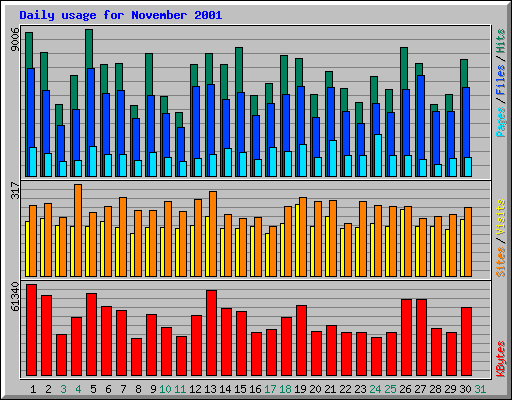Click day label '22' on the x-axis

pyautogui.click(x=345, y=389)
